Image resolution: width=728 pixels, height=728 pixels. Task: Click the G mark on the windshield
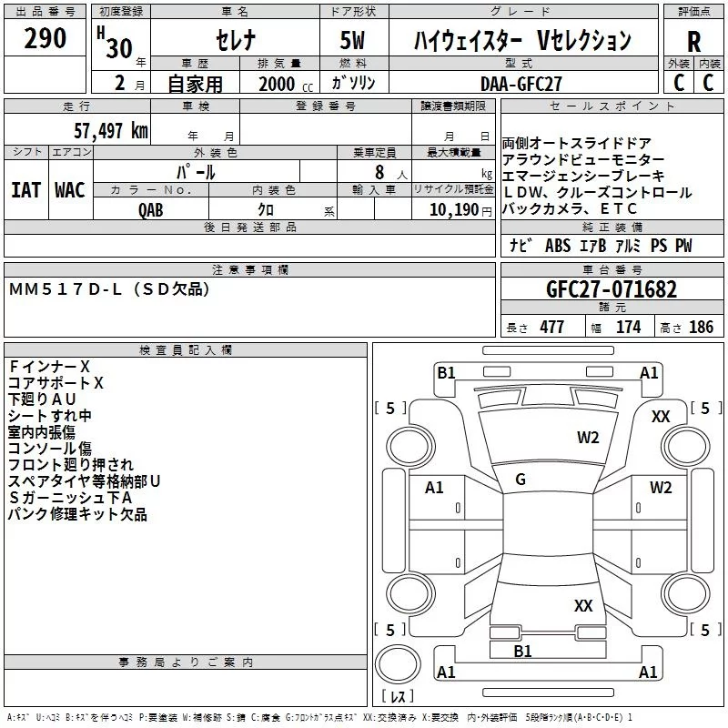click(521, 480)
